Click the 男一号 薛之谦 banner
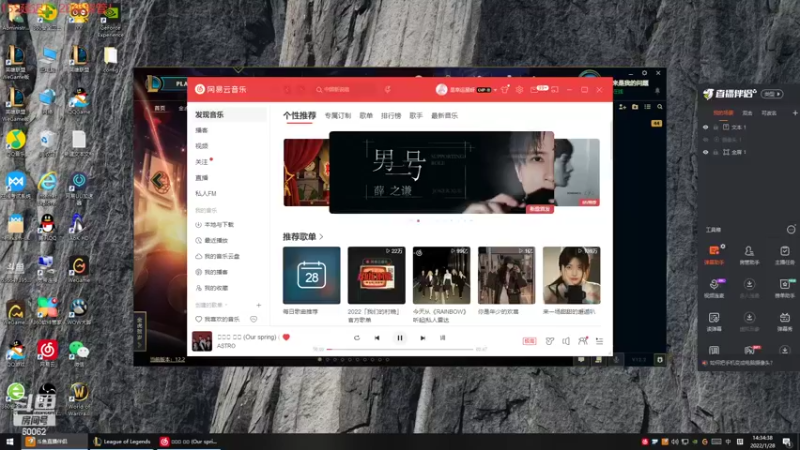This screenshot has height=450, width=800. [x=441, y=172]
